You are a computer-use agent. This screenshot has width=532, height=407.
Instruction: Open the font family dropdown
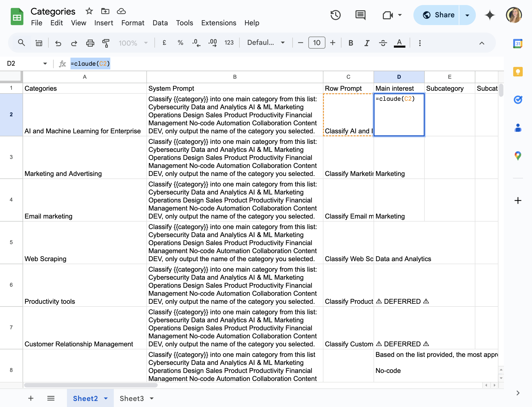tap(266, 43)
